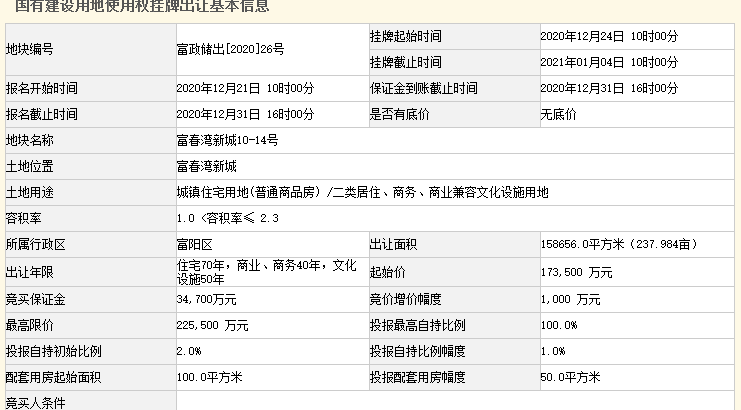
Task: Click the 无底价 value cell
Action: coord(558,114)
